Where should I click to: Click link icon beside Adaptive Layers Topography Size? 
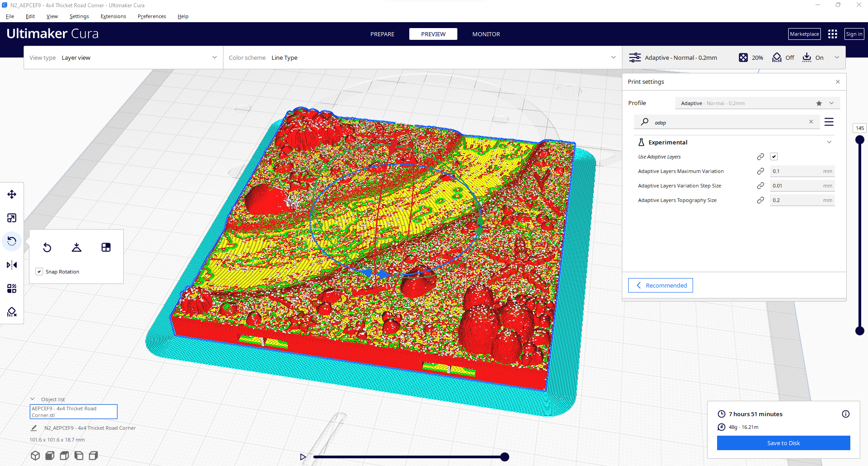pos(761,200)
